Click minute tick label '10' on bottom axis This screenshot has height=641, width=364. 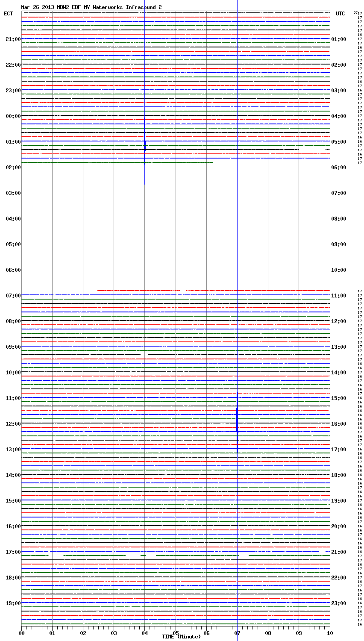pyautogui.click(x=329, y=633)
